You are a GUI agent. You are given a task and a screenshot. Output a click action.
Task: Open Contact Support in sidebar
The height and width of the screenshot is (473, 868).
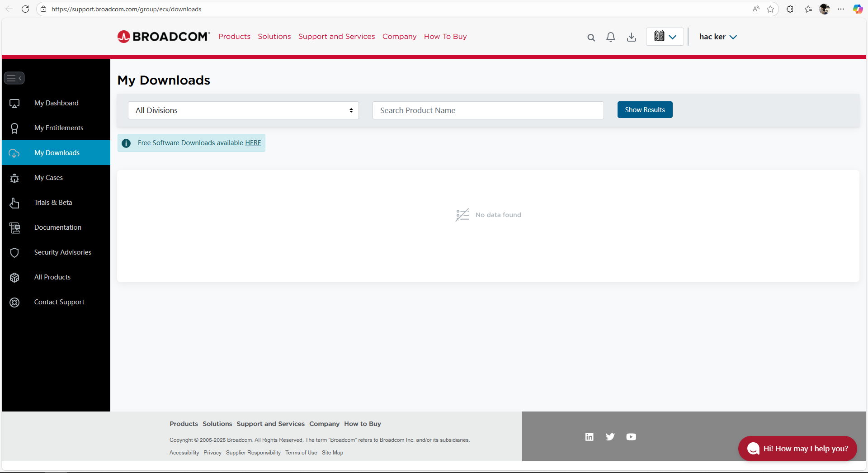[x=56, y=302]
